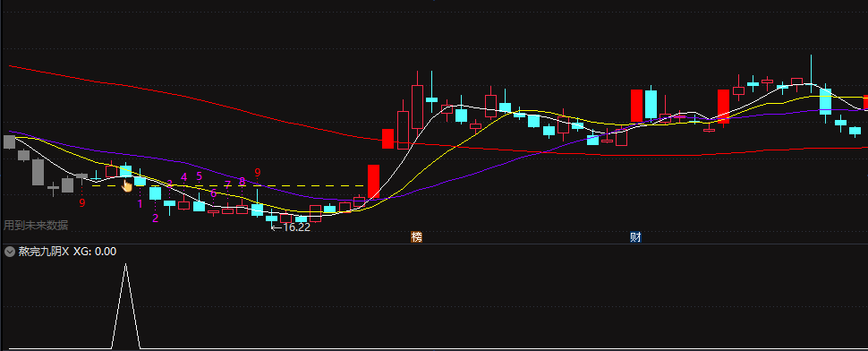
Task: Click the magenta 5 sequence marker
Action: (x=200, y=176)
